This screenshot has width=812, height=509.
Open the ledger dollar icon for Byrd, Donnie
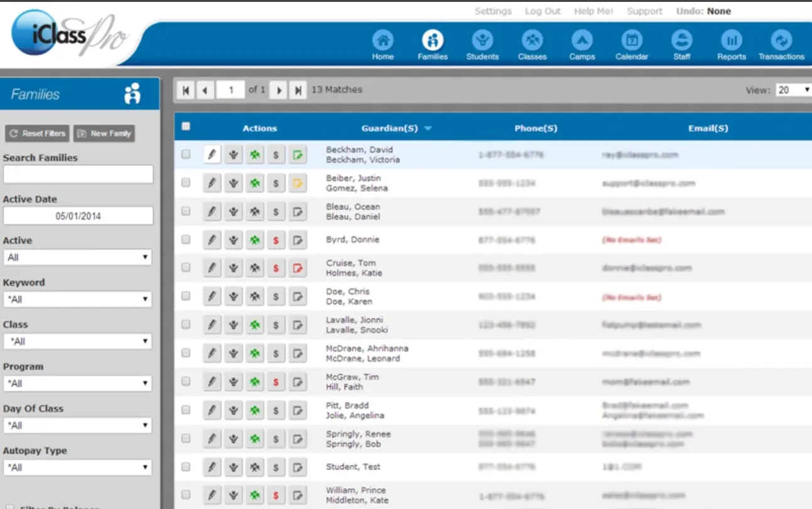276,239
